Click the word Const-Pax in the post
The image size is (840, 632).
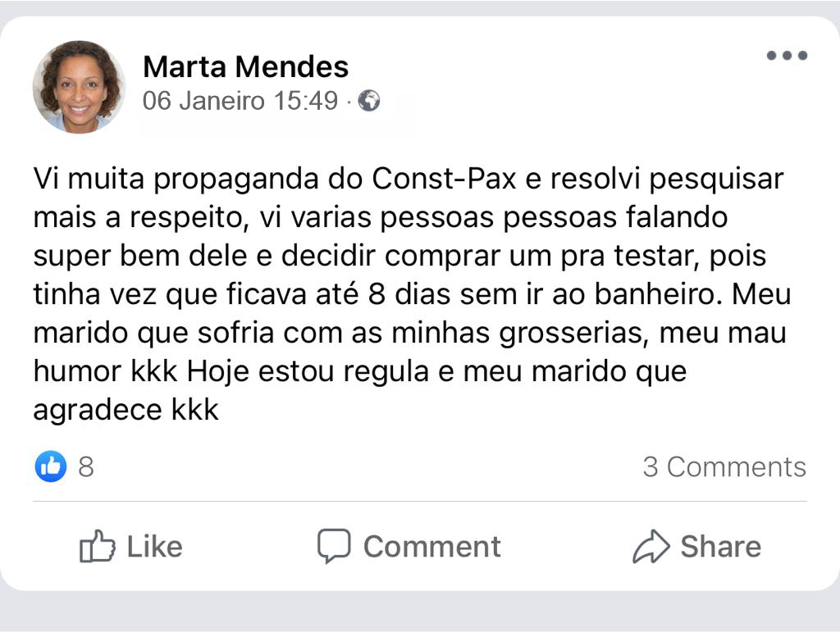click(444, 179)
